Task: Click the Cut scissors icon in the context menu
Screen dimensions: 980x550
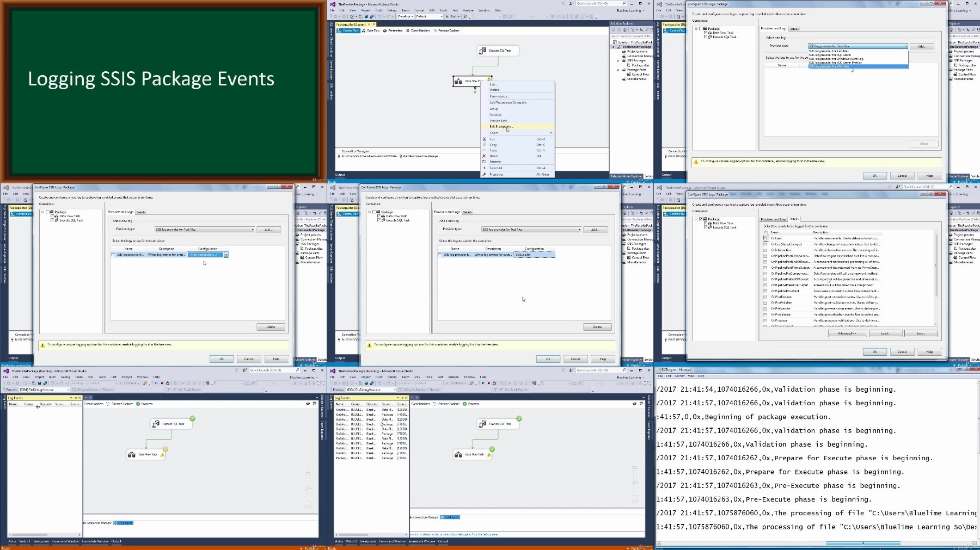Action: click(484, 139)
